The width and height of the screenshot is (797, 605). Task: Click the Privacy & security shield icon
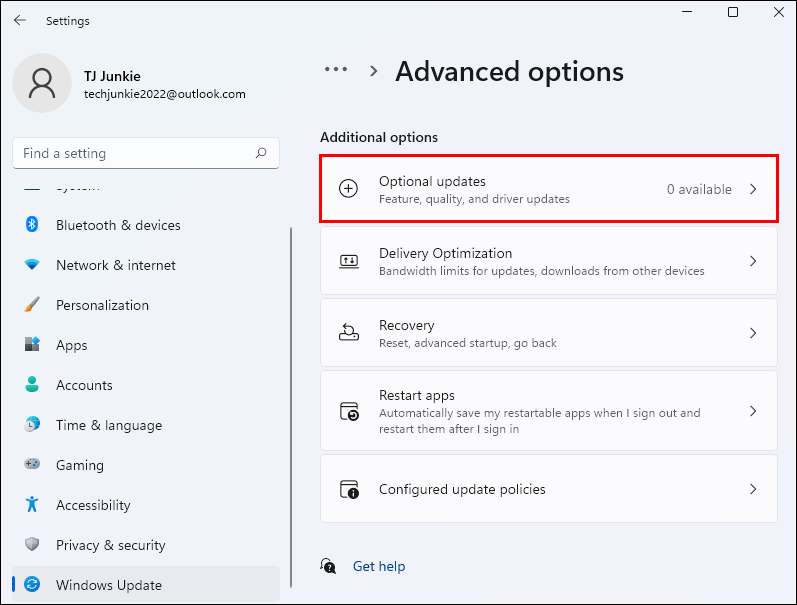point(32,545)
